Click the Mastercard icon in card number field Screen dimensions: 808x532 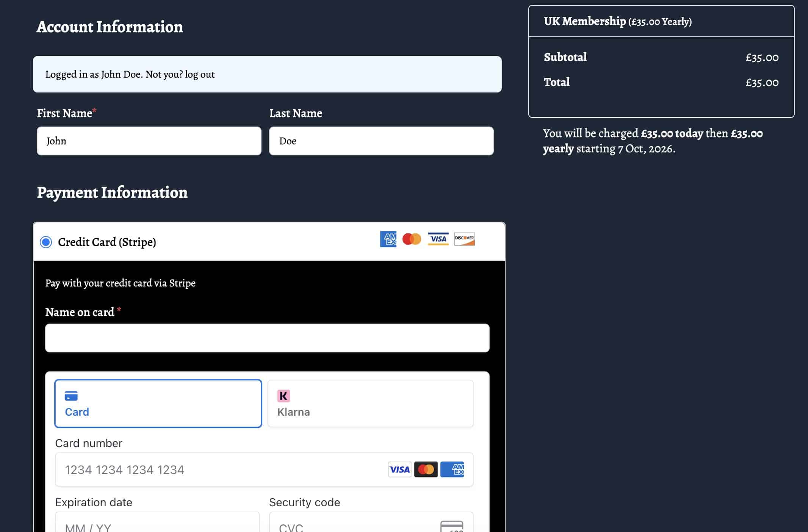pos(426,469)
